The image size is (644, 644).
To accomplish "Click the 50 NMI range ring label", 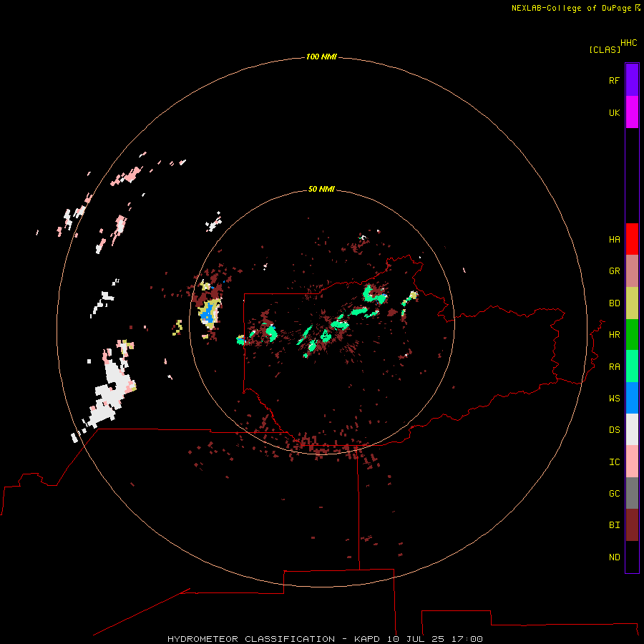I will [x=321, y=189].
